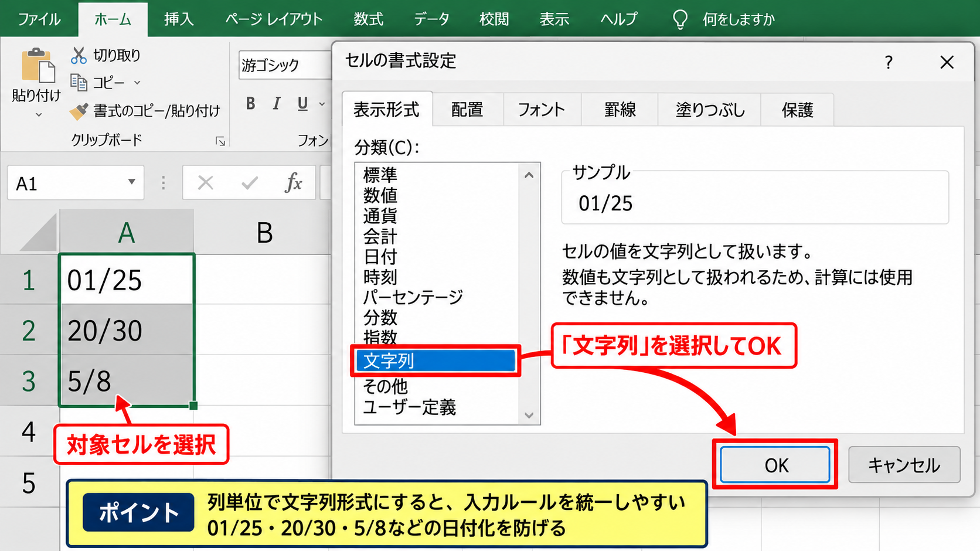Image resolution: width=980 pixels, height=551 pixels.
Task: Open the underline style dropdown arrow
Action: click(x=322, y=104)
